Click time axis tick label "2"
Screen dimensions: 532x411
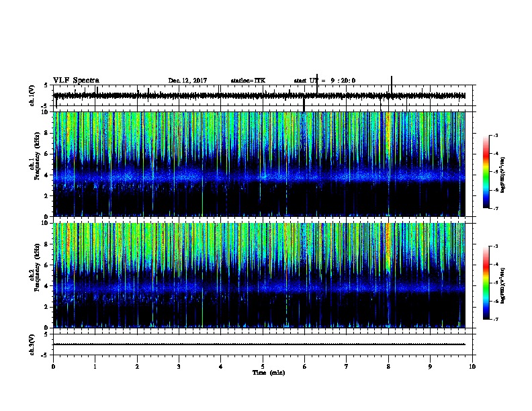[x=137, y=367]
